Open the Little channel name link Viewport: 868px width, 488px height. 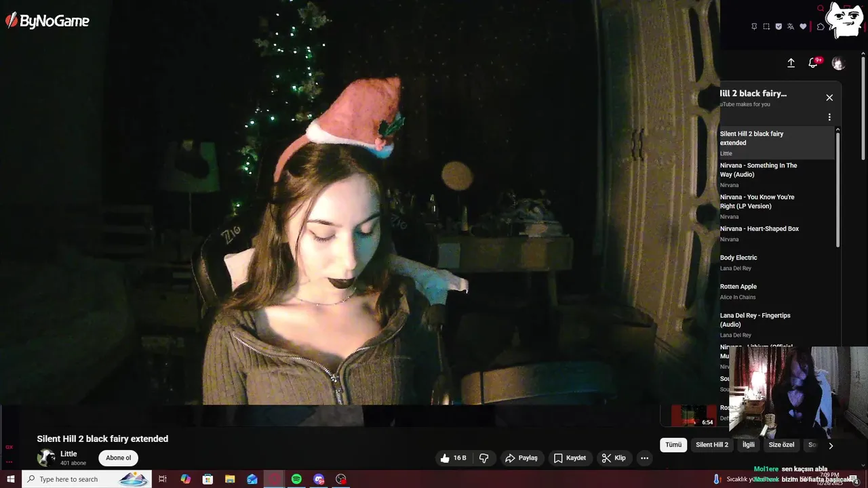point(68,453)
